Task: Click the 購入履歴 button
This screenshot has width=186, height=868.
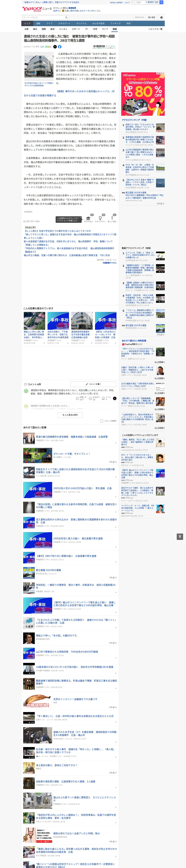Action: [152, 17]
